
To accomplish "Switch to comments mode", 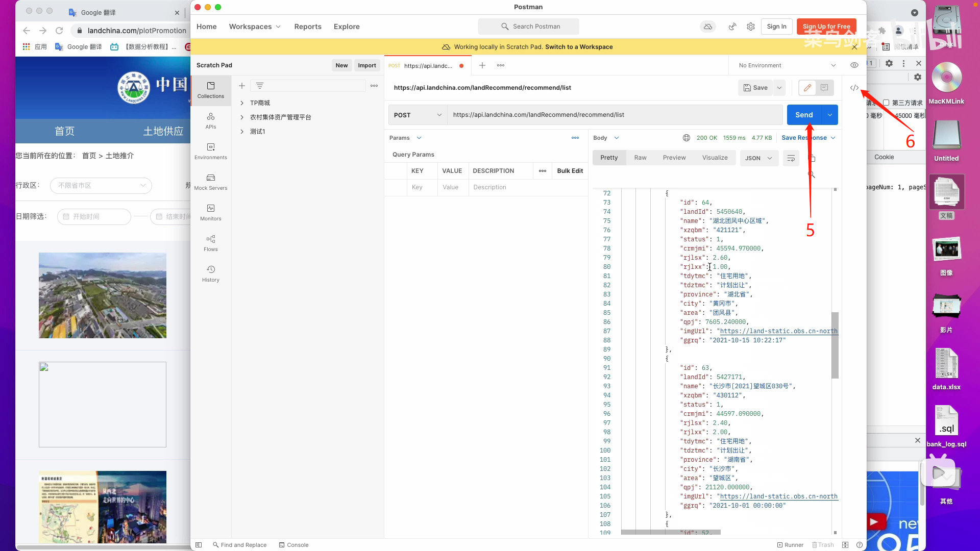I will click(824, 88).
